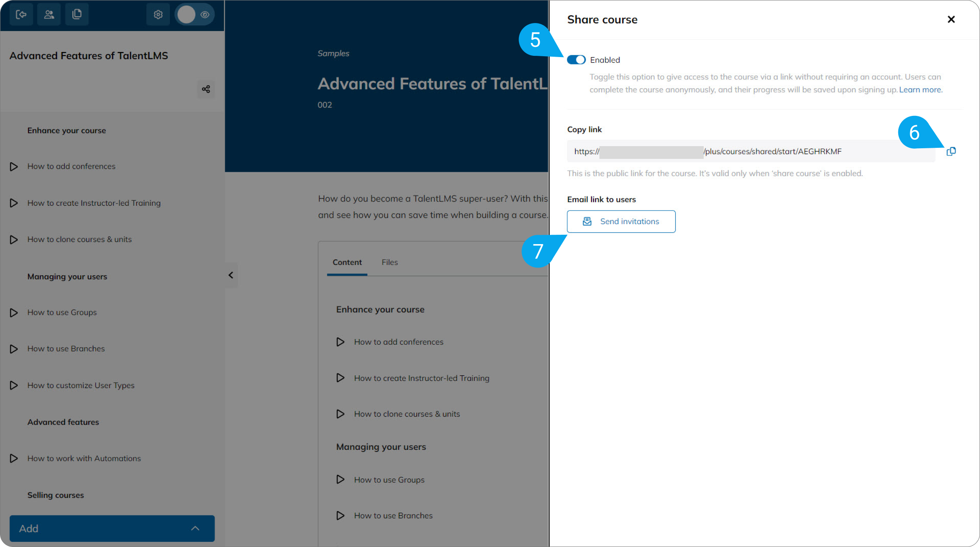Viewport: 980px width, 547px height.
Task: Click the envelope icon in Send invitations
Action: [587, 222]
